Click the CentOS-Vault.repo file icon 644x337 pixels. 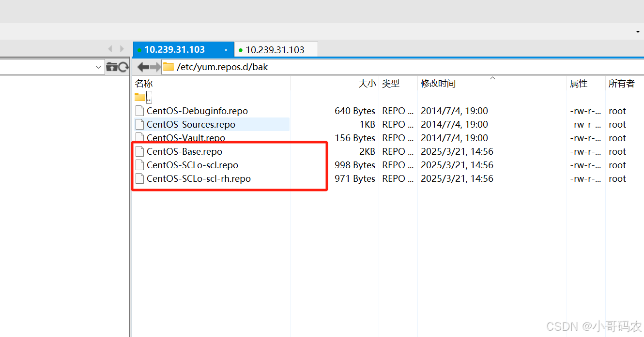[139, 138]
